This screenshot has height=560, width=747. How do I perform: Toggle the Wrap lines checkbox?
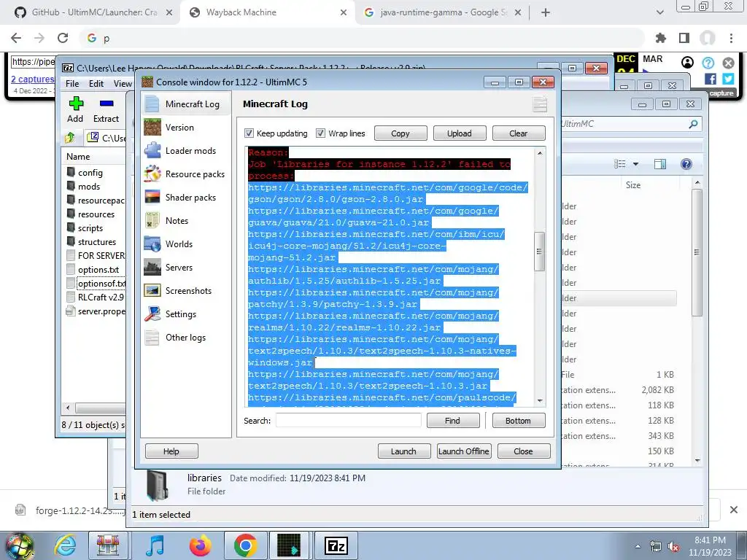coord(321,133)
